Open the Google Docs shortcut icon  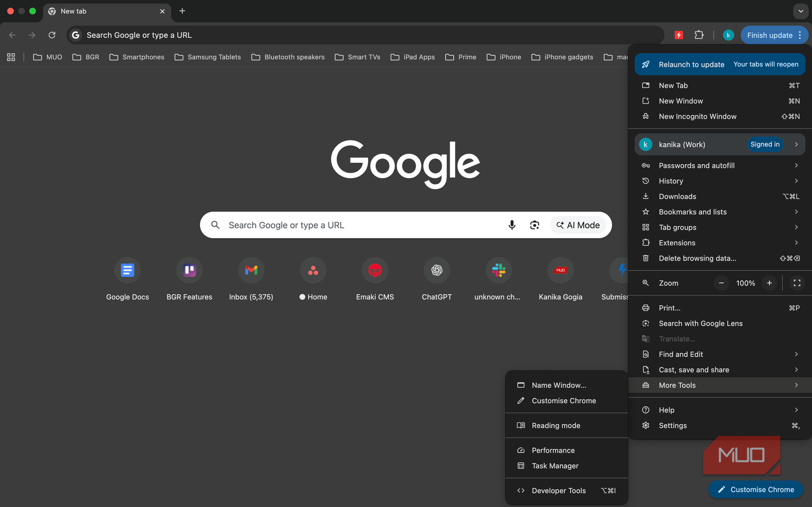127,270
